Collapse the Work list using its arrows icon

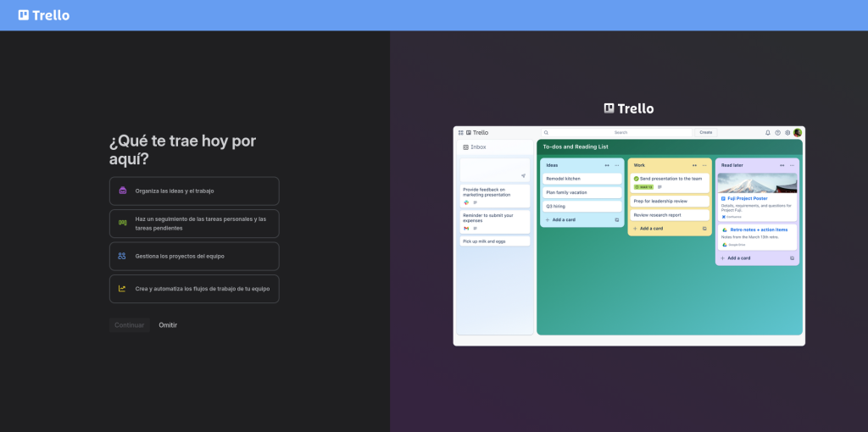[x=694, y=165]
